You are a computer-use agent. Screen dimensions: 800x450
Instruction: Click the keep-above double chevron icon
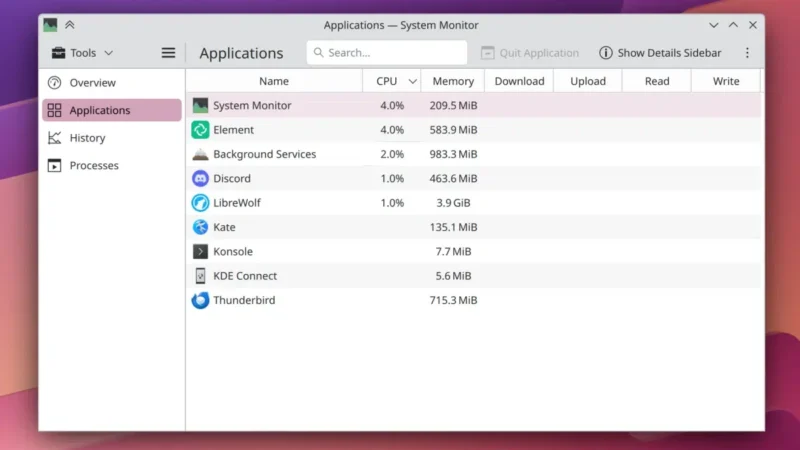click(x=70, y=25)
